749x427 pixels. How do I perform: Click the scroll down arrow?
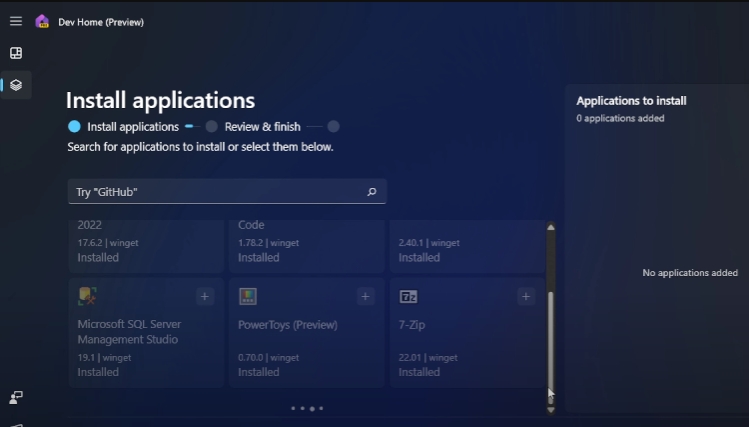click(x=551, y=410)
